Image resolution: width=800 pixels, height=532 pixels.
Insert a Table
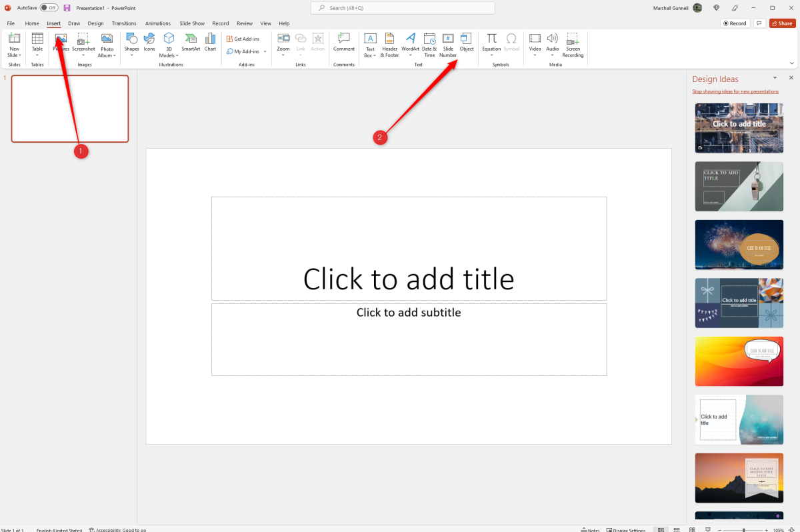click(x=37, y=45)
